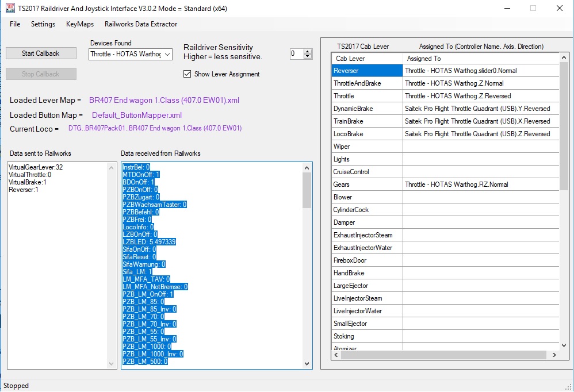Click the VirtualThrottle:0 sent data line

30,175
